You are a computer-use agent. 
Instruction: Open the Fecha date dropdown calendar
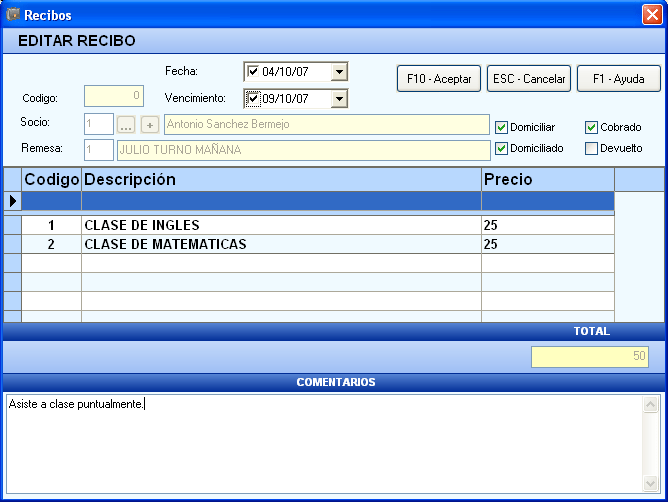tap(339, 72)
